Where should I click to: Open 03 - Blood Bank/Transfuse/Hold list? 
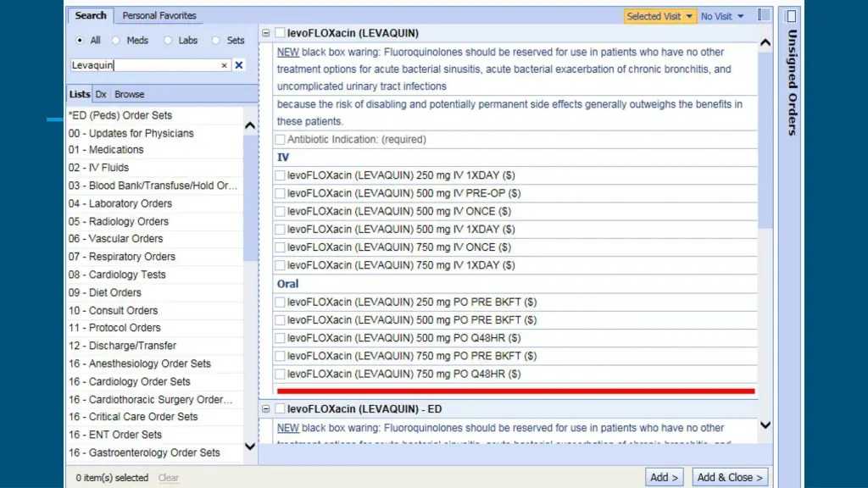coord(154,186)
